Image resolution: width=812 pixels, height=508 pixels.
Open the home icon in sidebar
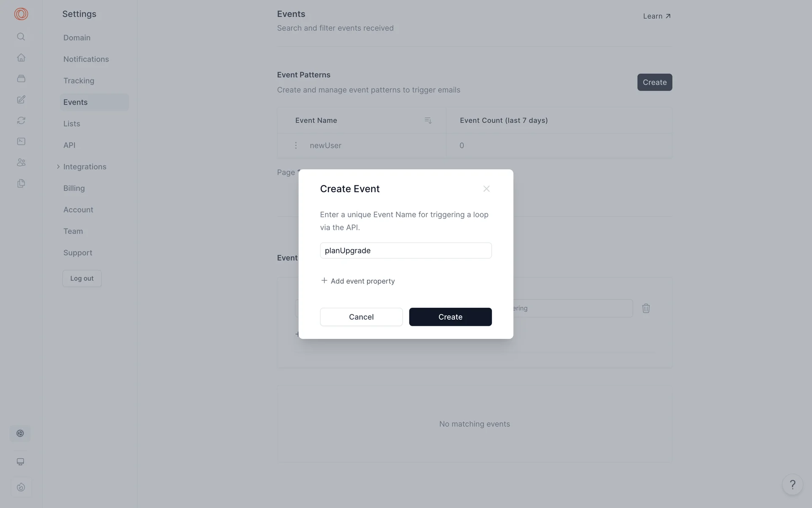pyautogui.click(x=21, y=58)
